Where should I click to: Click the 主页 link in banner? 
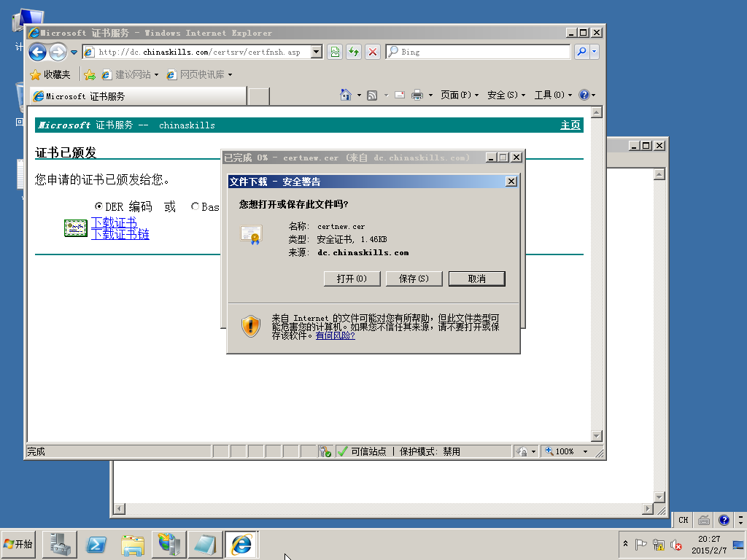570,125
